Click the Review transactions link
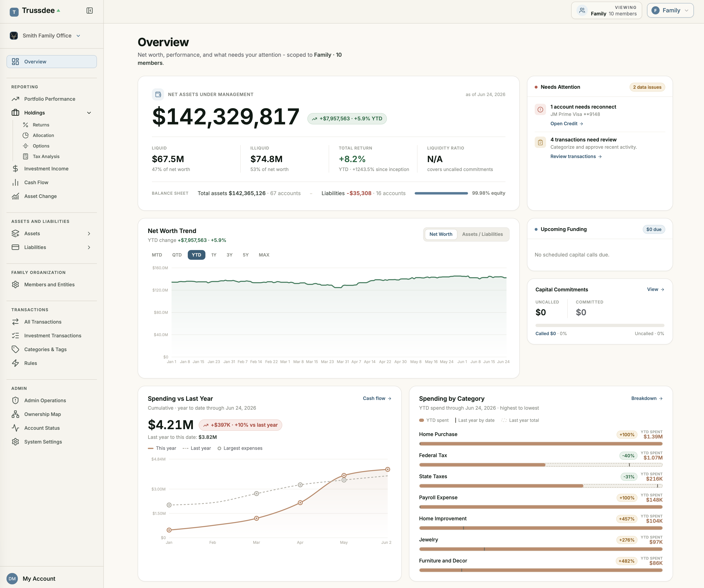The width and height of the screenshot is (704, 588). [x=576, y=156]
